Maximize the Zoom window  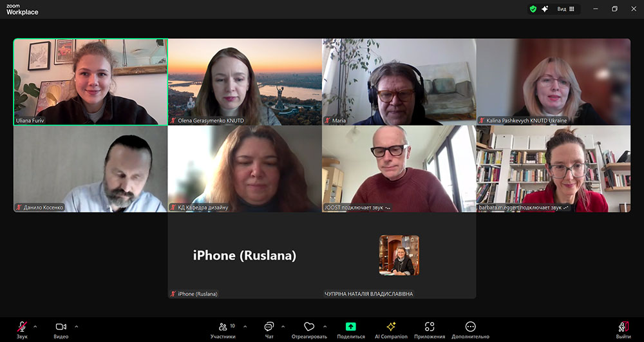[x=614, y=9]
